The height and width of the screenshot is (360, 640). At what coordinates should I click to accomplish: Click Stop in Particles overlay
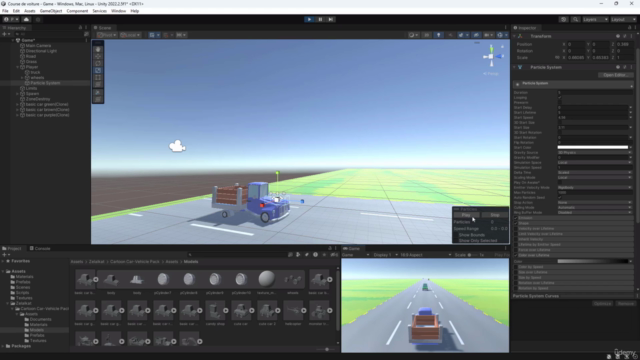[x=495, y=215]
